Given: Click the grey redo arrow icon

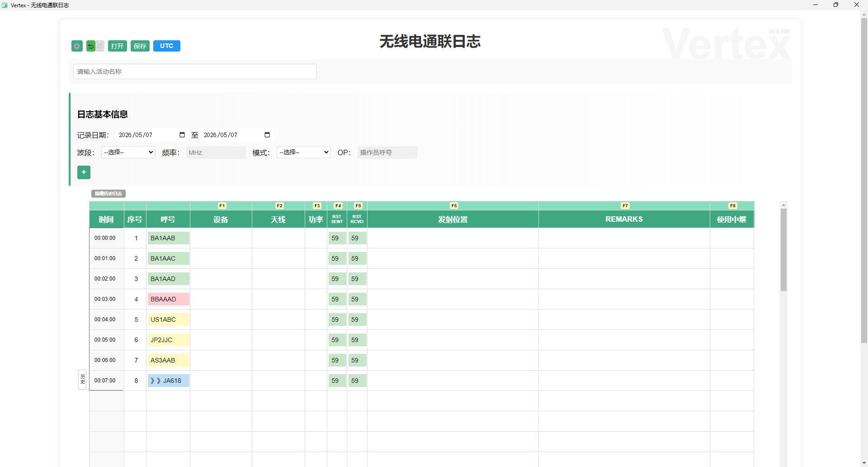Looking at the screenshot, I should (x=100, y=46).
